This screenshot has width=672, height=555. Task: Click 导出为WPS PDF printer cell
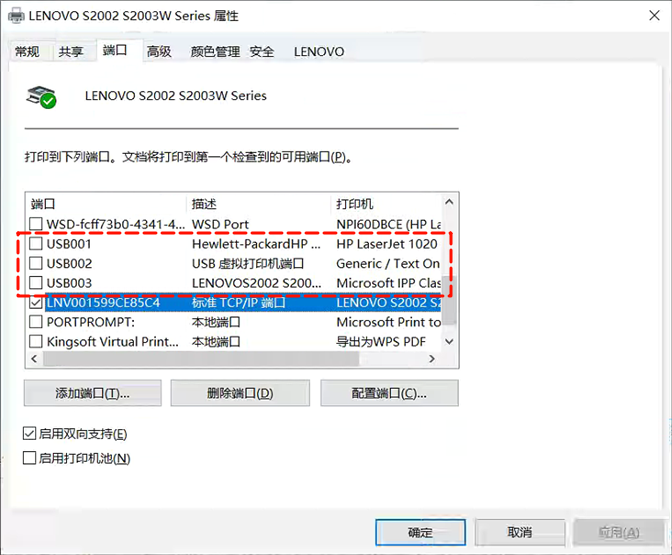coord(381,342)
